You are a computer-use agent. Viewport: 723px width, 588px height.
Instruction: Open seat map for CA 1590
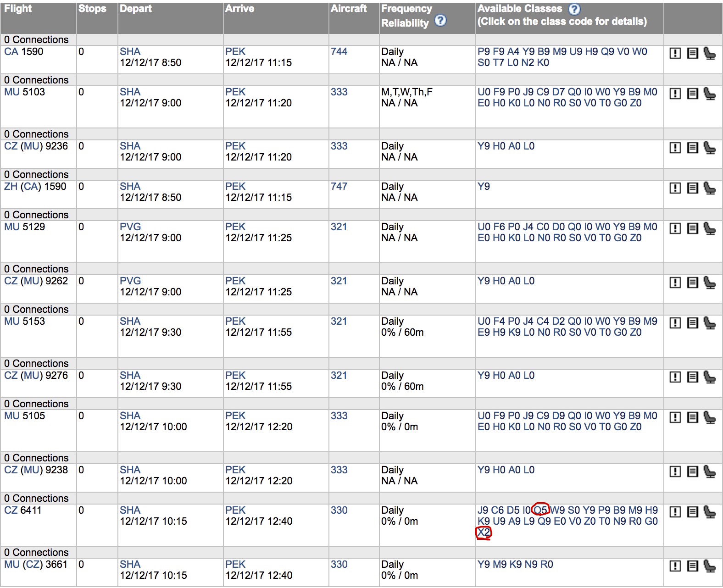pyautogui.click(x=709, y=53)
